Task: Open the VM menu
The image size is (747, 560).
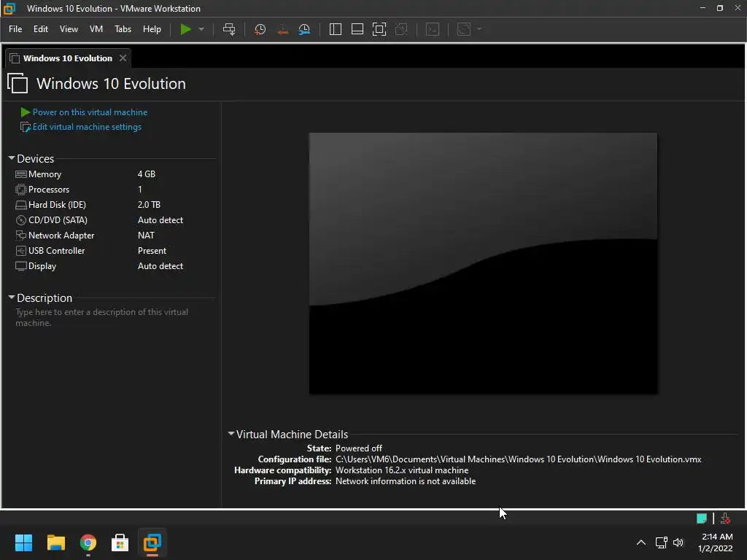Action: pyautogui.click(x=96, y=29)
